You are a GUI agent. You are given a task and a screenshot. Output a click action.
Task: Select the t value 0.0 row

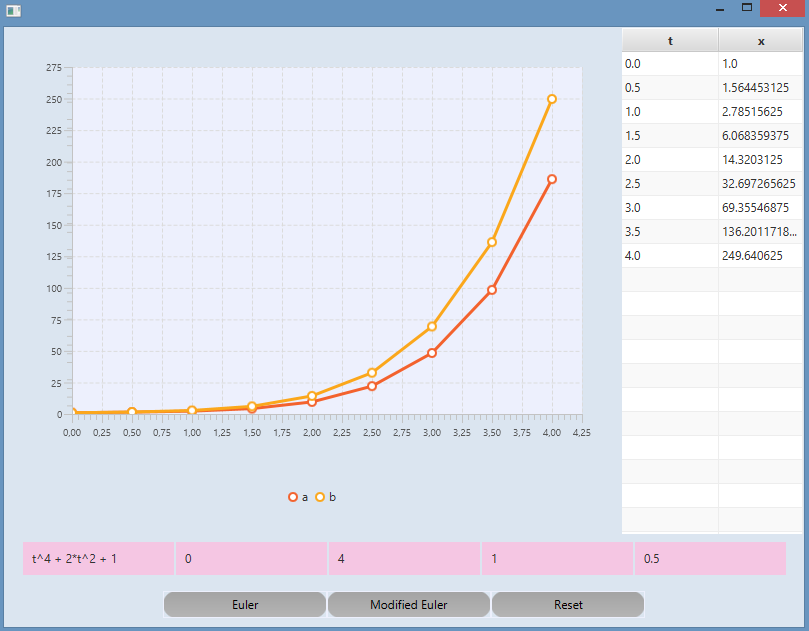click(x=670, y=63)
